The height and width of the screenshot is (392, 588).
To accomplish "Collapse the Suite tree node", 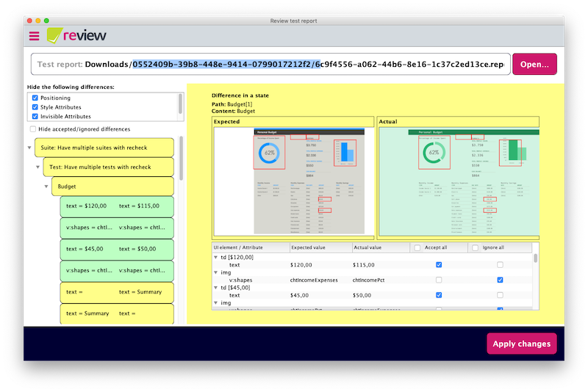I will [x=29, y=148].
